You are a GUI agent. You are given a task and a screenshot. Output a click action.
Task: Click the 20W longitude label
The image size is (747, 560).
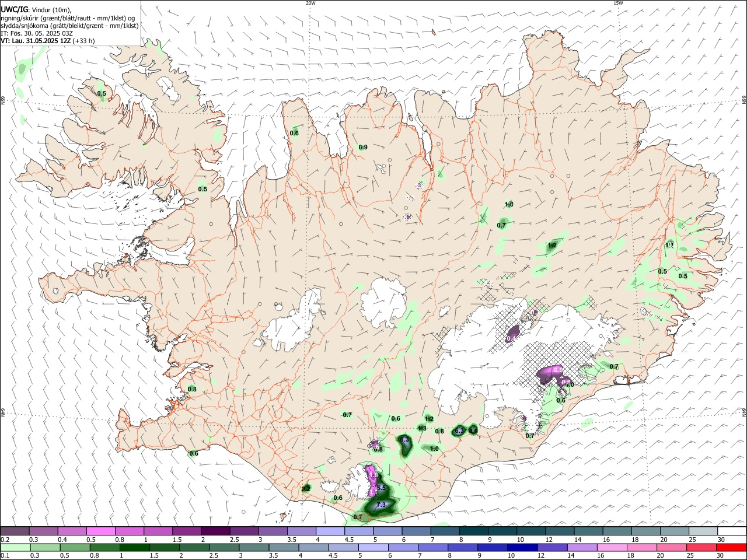coord(310,3)
